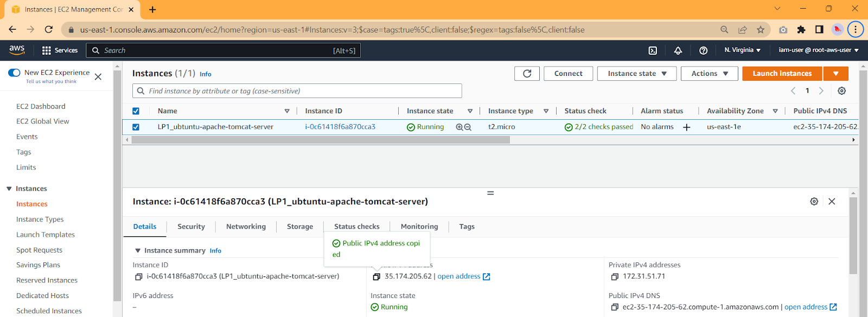This screenshot has height=317, width=868.
Task: Open Chrome's three-dot menu
Action: click(x=856, y=30)
